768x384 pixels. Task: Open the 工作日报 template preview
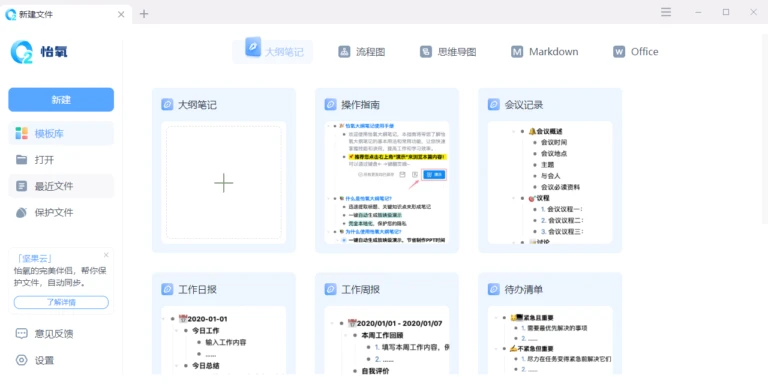tap(224, 341)
